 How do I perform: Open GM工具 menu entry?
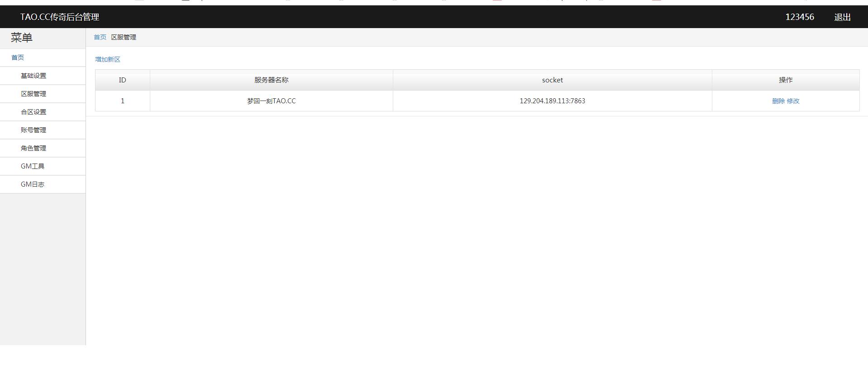click(x=33, y=166)
